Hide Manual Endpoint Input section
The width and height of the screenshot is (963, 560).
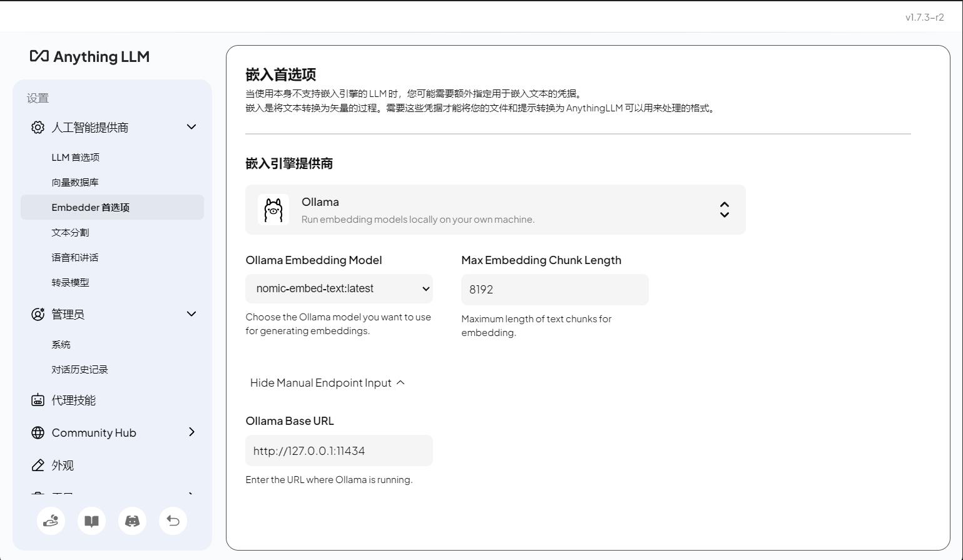(x=327, y=383)
